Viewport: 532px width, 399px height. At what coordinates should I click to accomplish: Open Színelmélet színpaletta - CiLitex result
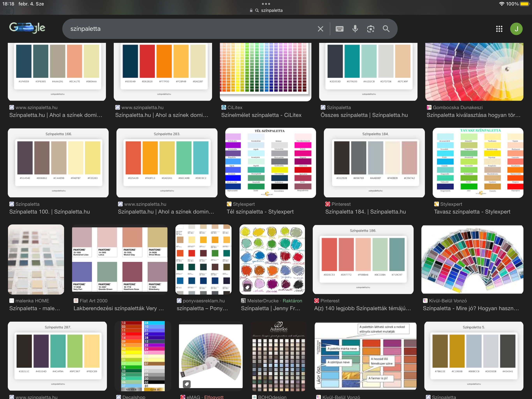click(x=261, y=115)
